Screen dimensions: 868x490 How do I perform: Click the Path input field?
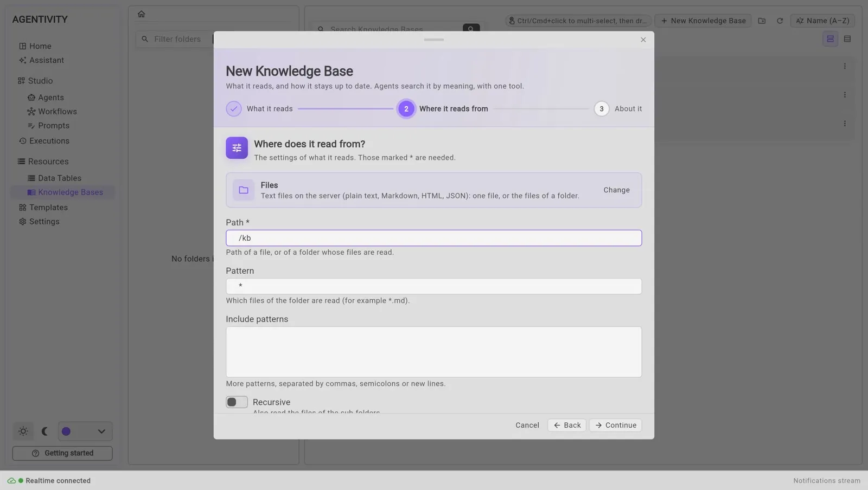[433, 238]
